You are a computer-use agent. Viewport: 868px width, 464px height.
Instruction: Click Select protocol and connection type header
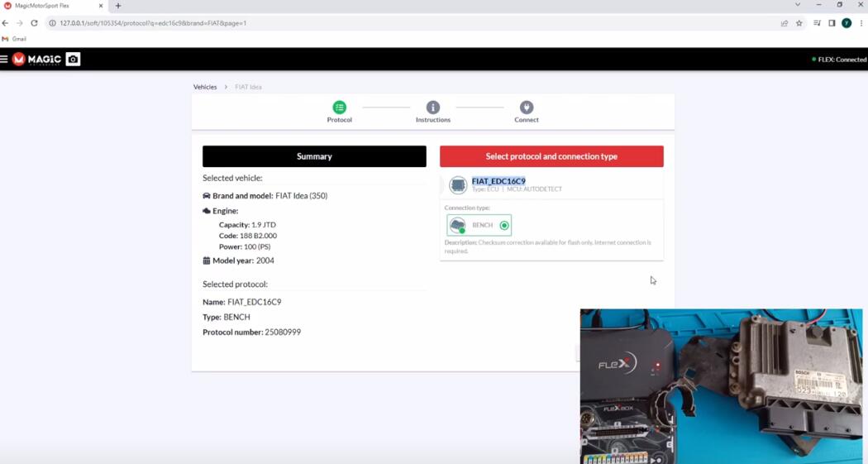coord(551,156)
